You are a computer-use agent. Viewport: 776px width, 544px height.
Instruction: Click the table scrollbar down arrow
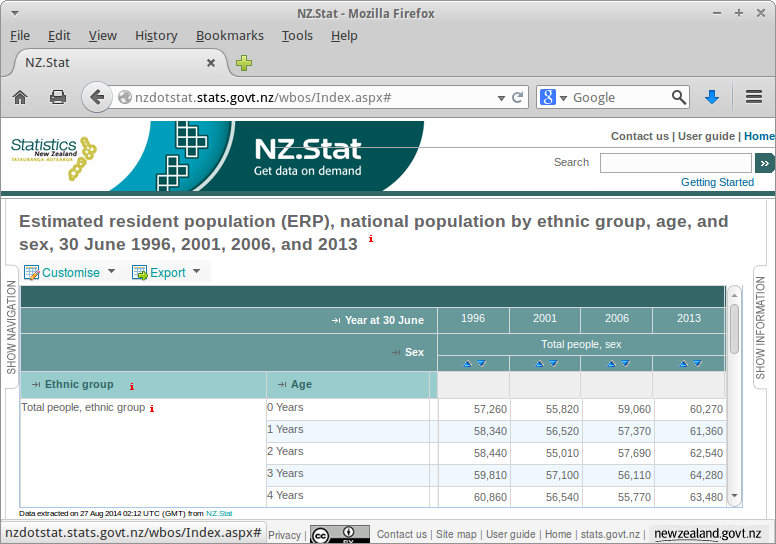point(734,495)
